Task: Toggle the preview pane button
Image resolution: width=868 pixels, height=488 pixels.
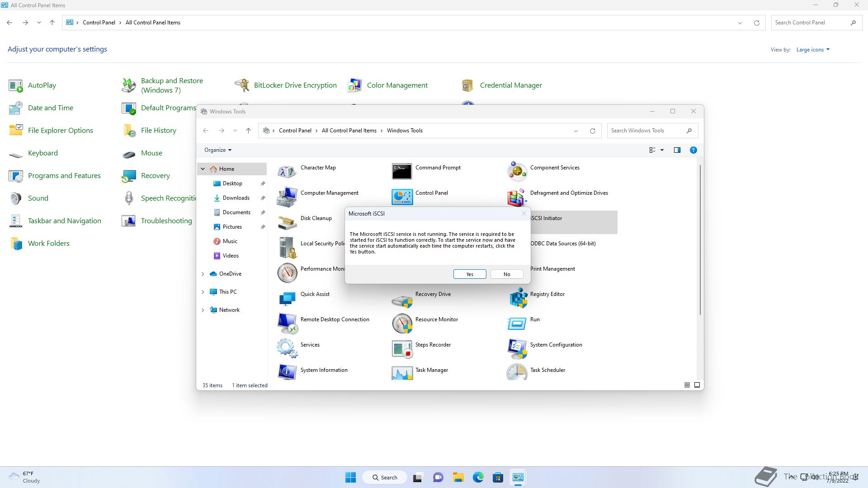Action: coord(677,150)
